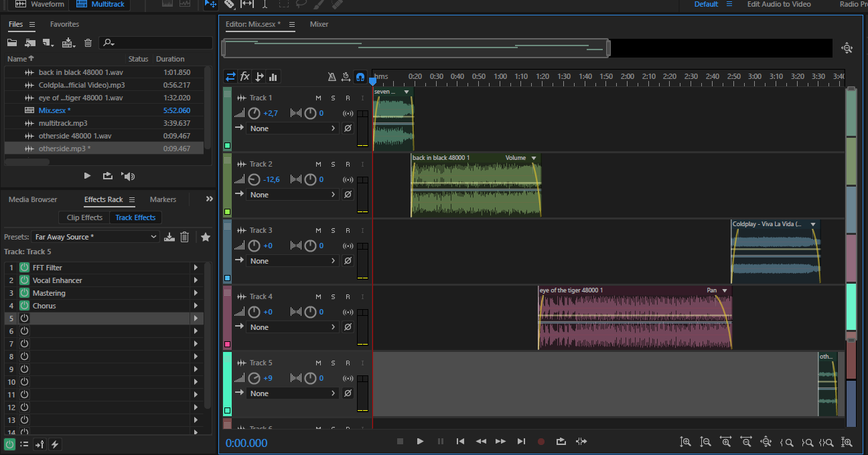Click Zoom Out Amplitude icon
This screenshot has width=868, height=455.
tap(705, 442)
